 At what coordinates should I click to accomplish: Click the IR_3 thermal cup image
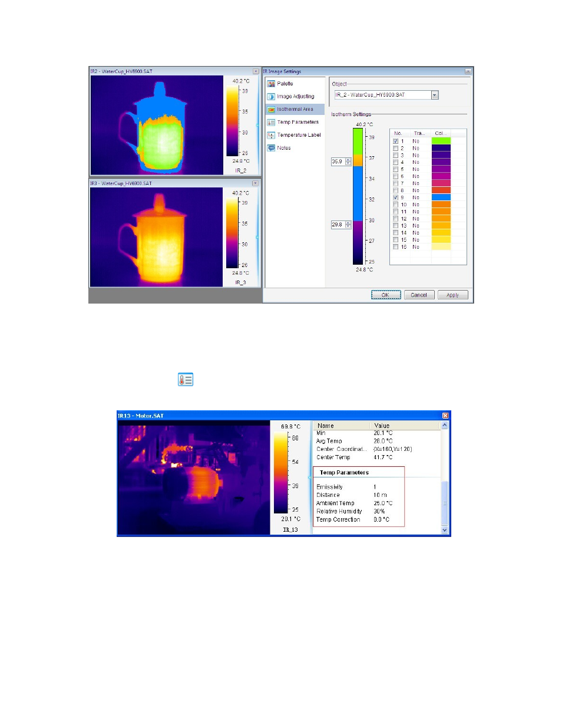click(157, 237)
